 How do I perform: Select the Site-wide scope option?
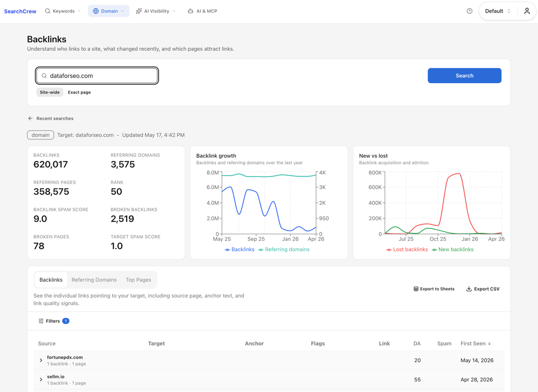50,92
